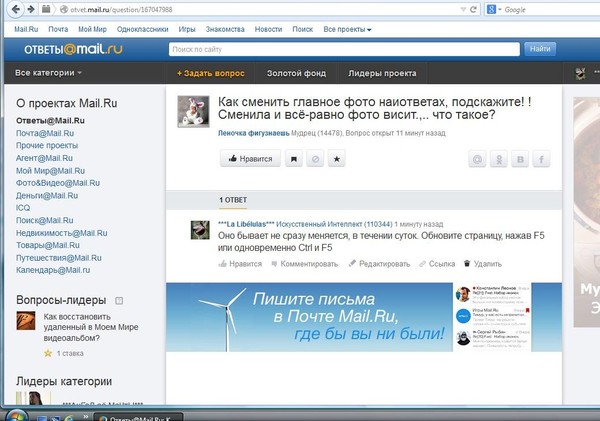
Task: Click the Ответы@Mail.Ru taskbar window button
Action: click(139, 417)
